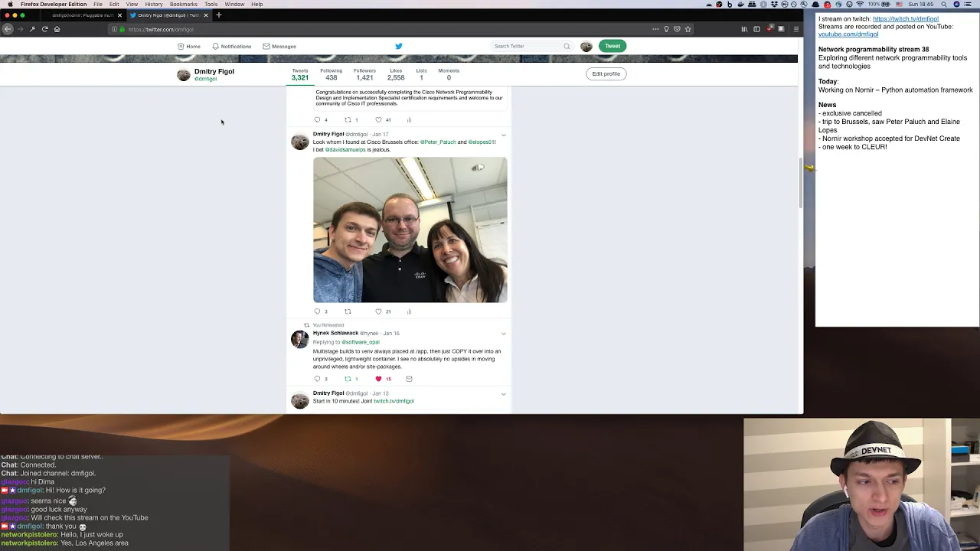Click the Edit profile button
This screenshot has width=980, height=551.
(x=606, y=73)
